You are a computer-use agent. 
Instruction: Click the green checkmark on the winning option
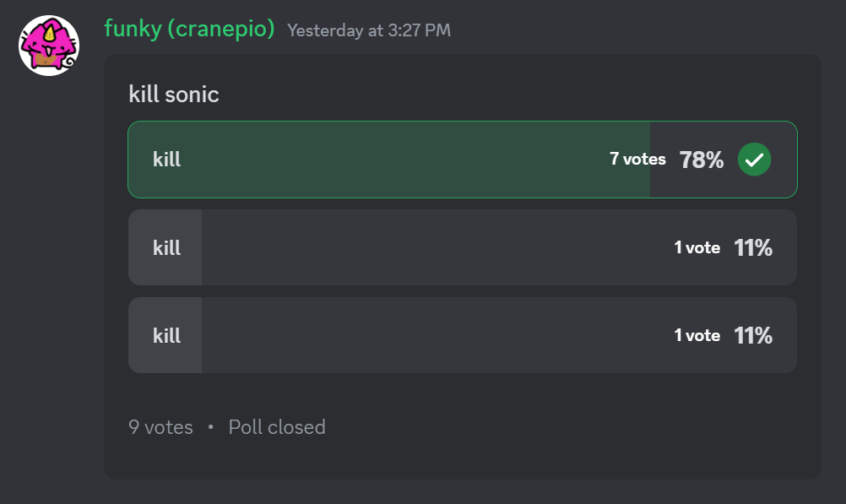pos(754,160)
